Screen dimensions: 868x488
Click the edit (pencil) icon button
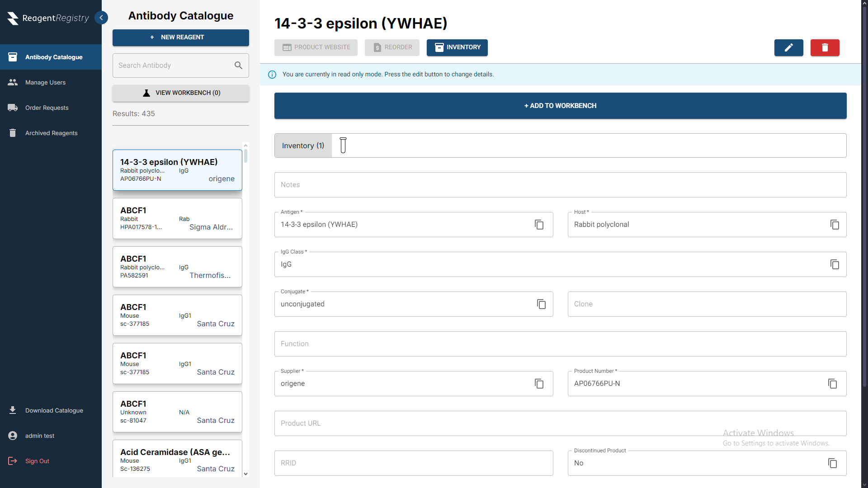789,47
